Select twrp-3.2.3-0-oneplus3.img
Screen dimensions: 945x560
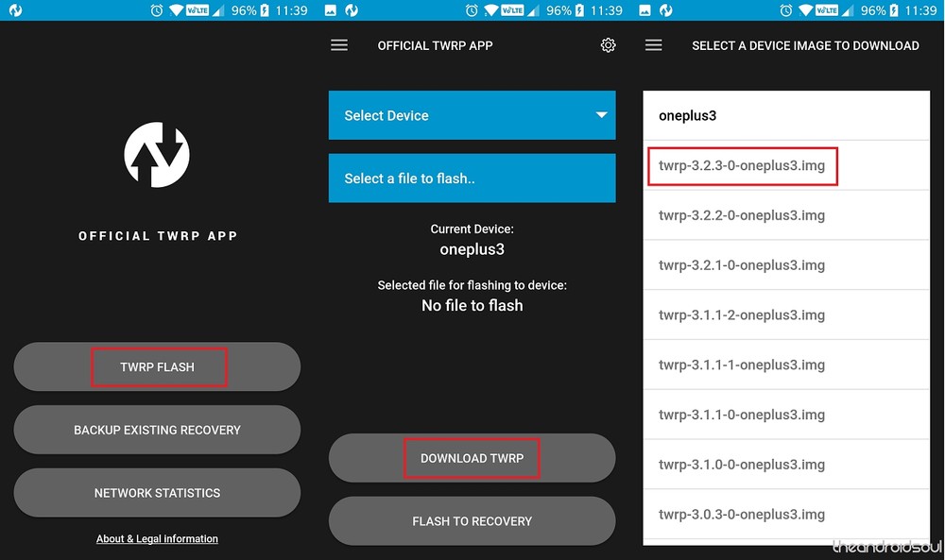[786, 165]
